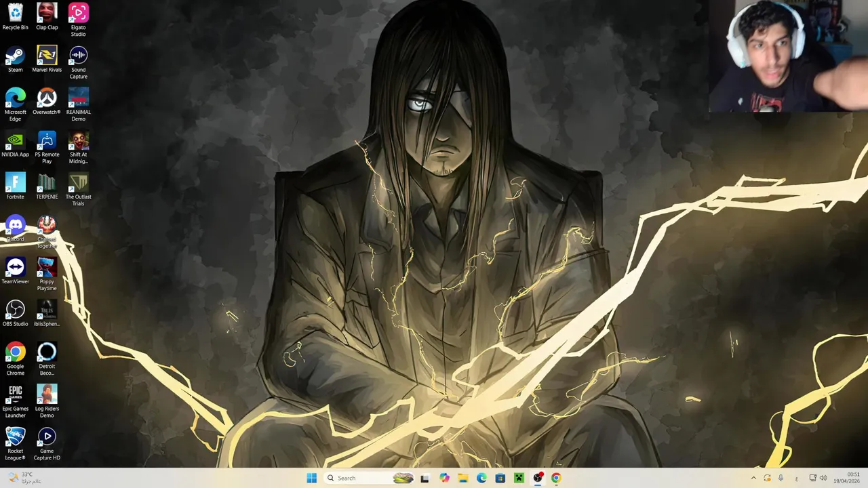The width and height of the screenshot is (868, 488).
Task: Select the Epic Games Launcher desktop icon
Action: pos(15,402)
